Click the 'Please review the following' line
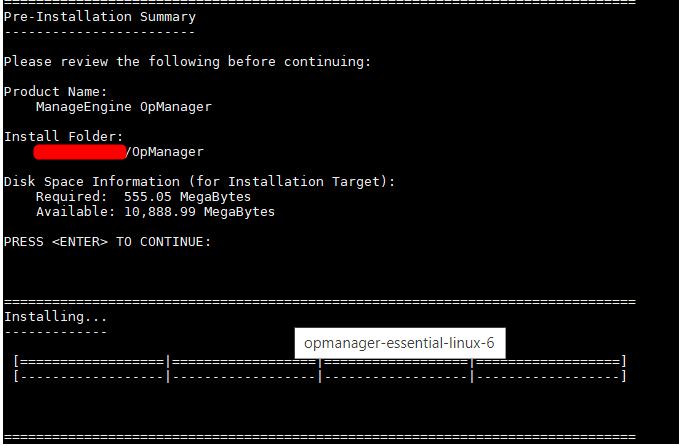This screenshot has height=446, width=683. (187, 62)
